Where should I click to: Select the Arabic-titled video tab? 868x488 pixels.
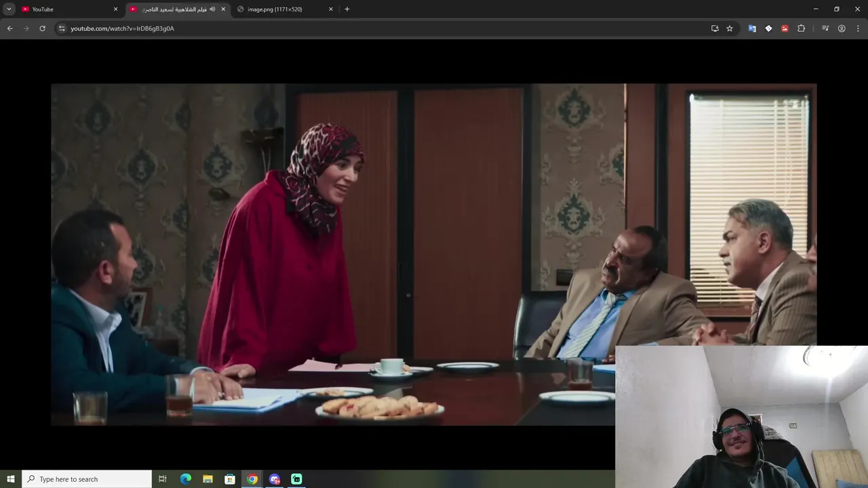pyautogui.click(x=179, y=9)
